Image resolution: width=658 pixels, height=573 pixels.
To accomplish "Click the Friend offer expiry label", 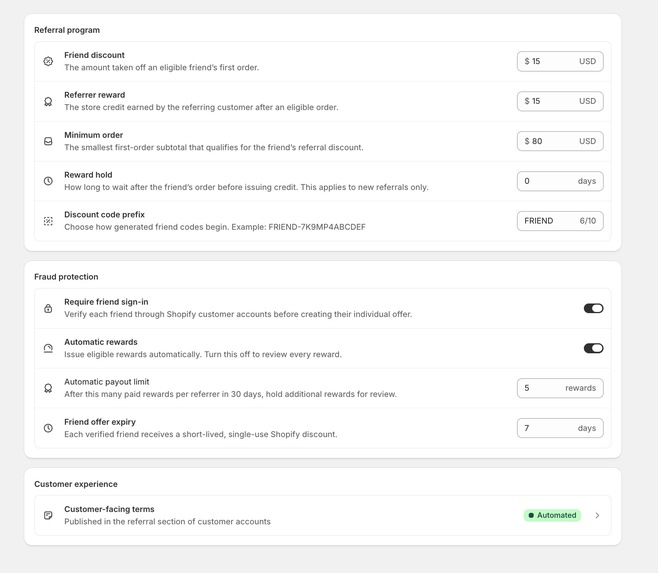I will pos(100,421).
